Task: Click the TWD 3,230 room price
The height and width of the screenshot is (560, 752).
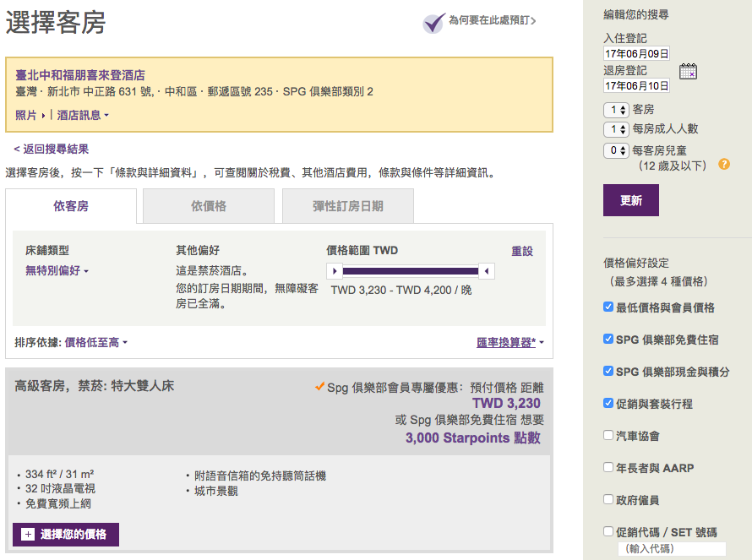Action: pos(506,403)
